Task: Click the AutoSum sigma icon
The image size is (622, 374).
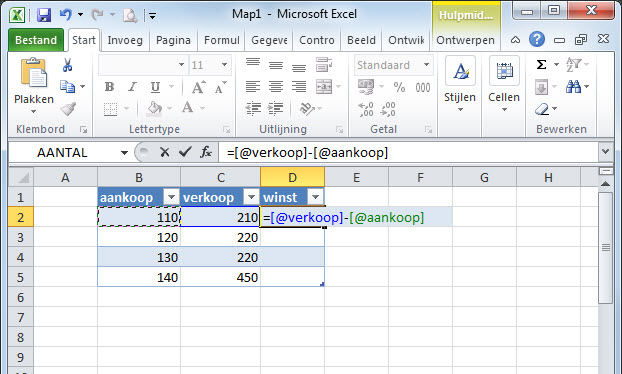Action: 541,65
